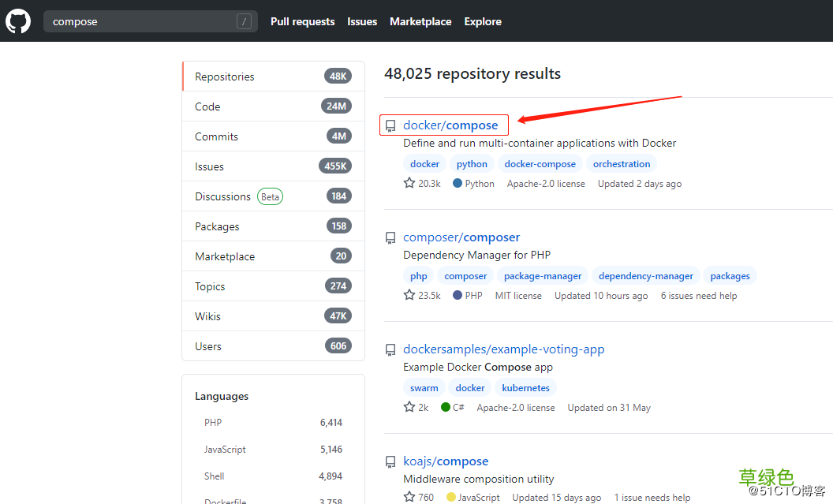Select the Topics search filter

click(274, 286)
